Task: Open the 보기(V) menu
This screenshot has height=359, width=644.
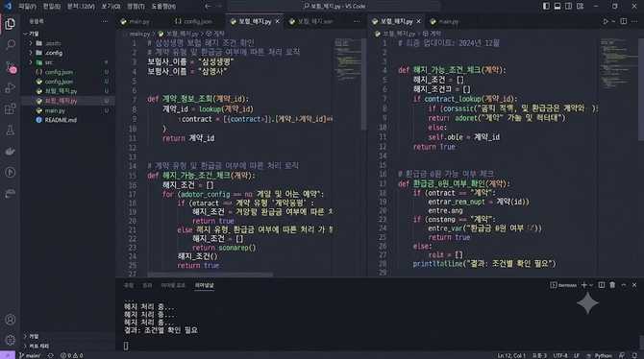Action: click(111, 6)
